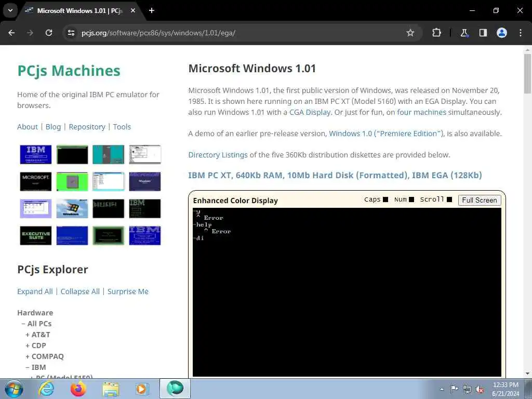The image size is (532, 399).
Task: Open Windows Media Player taskbar icon
Action: click(142, 389)
